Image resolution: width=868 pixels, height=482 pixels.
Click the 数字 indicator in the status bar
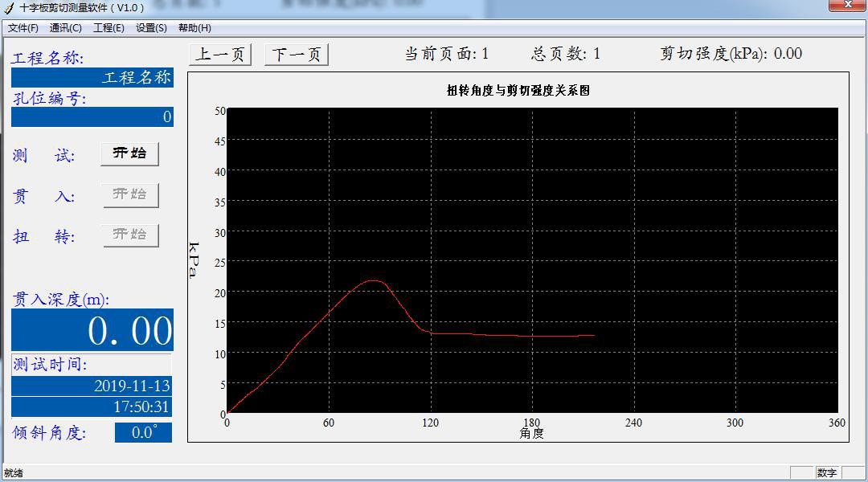pyautogui.click(x=827, y=473)
